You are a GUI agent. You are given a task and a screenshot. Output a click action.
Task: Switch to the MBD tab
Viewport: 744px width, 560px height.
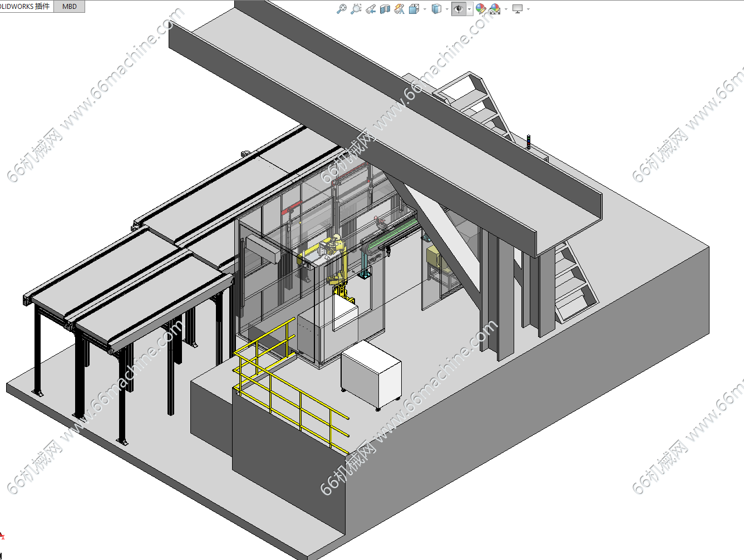[x=70, y=7]
